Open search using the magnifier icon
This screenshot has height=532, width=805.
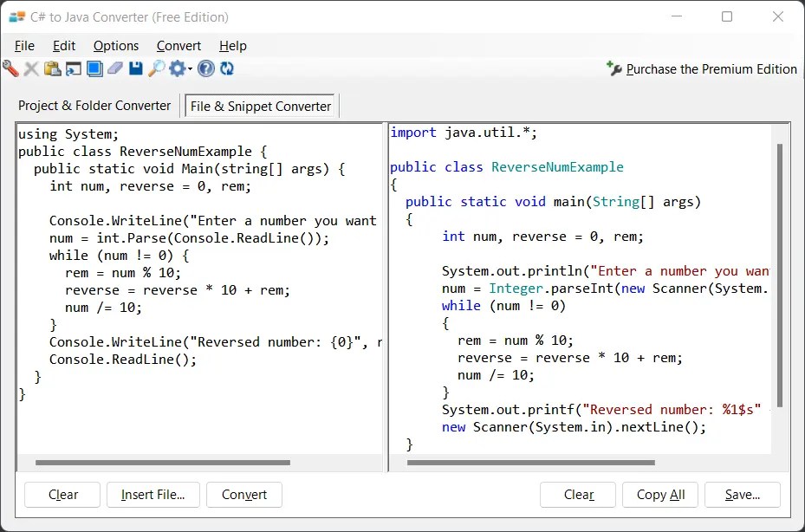(x=156, y=68)
